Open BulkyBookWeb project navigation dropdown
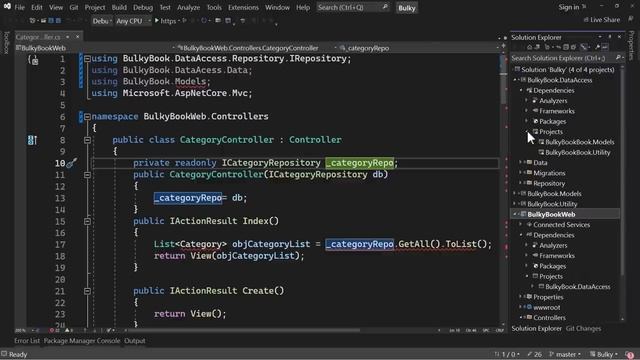This screenshot has height=360, width=640. click(x=96, y=48)
